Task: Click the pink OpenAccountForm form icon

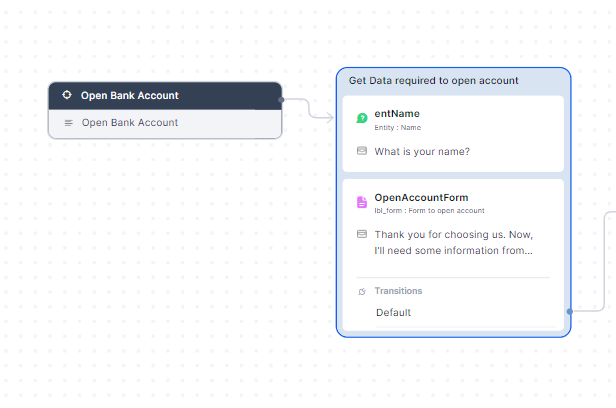Action: (x=362, y=202)
